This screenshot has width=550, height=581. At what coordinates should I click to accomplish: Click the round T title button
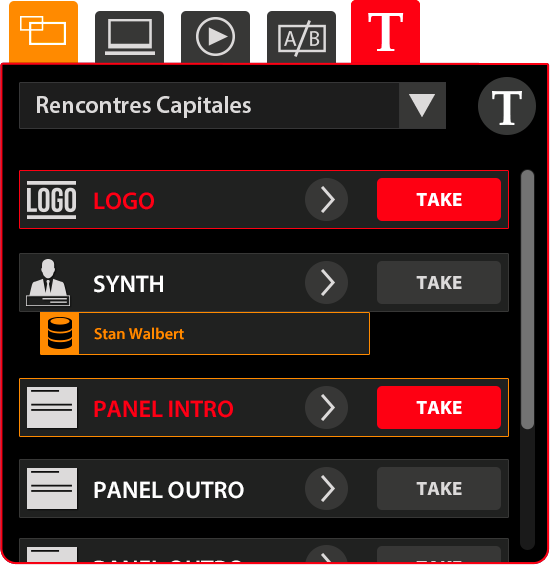coord(507,106)
